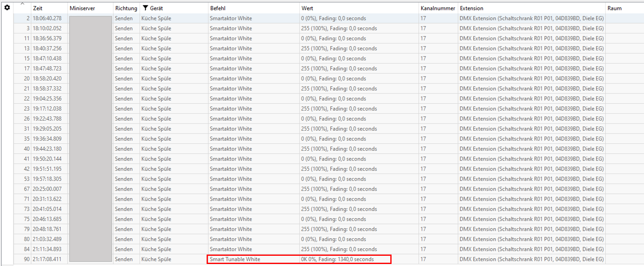Click the Gerät column header label
The width and height of the screenshot is (644, 266).
156,8
